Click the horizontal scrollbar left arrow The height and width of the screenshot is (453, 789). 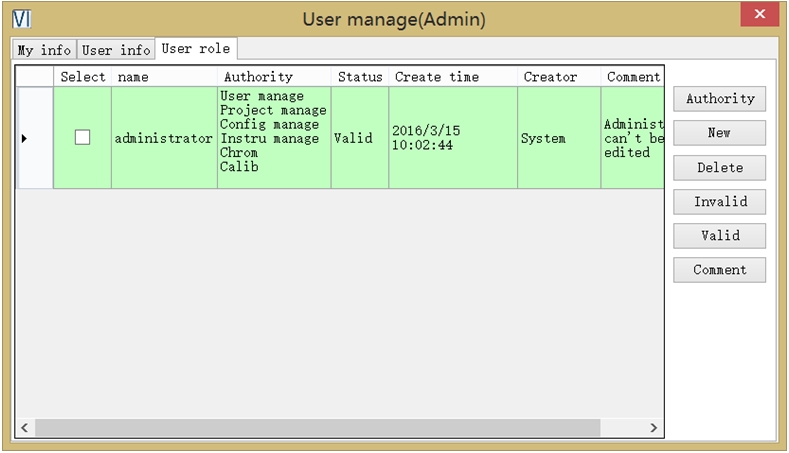point(25,428)
